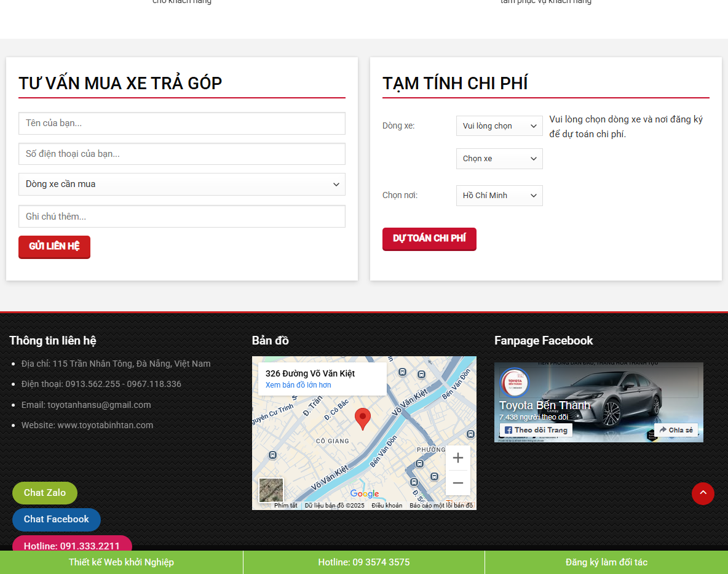Click DỰ TOÁN CHI PHÍ to estimate cost
Viewport: 728px width, 574px height.
pyautogui.click(x=429, y=239)
